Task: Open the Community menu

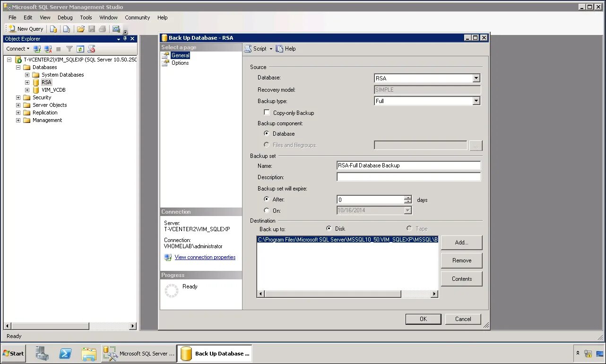Action: click(137, 17)
